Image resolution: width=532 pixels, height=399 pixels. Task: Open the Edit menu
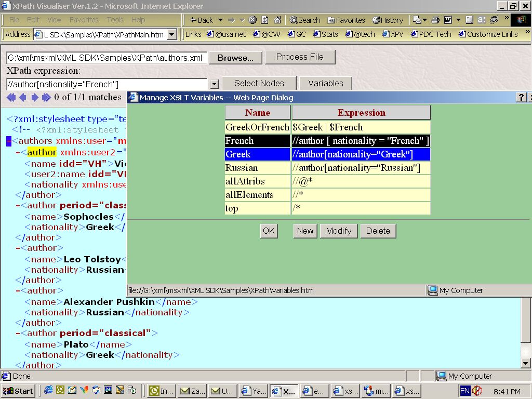(33, 20)
